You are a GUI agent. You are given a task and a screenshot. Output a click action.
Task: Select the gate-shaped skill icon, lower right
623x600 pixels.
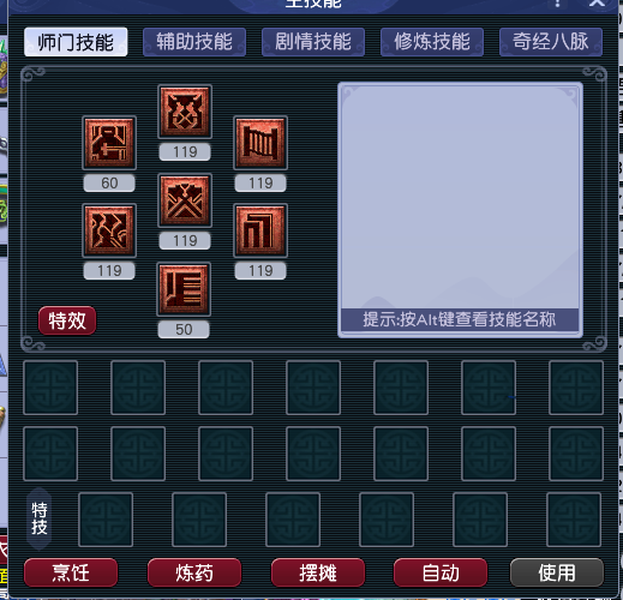pyautogui.click(x=260, y=230)
